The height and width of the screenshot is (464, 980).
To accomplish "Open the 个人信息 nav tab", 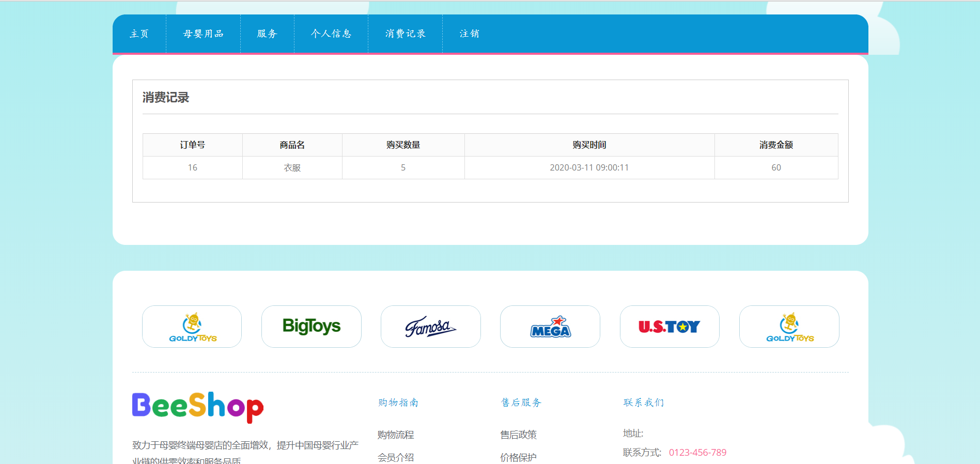I will point(331,34).
